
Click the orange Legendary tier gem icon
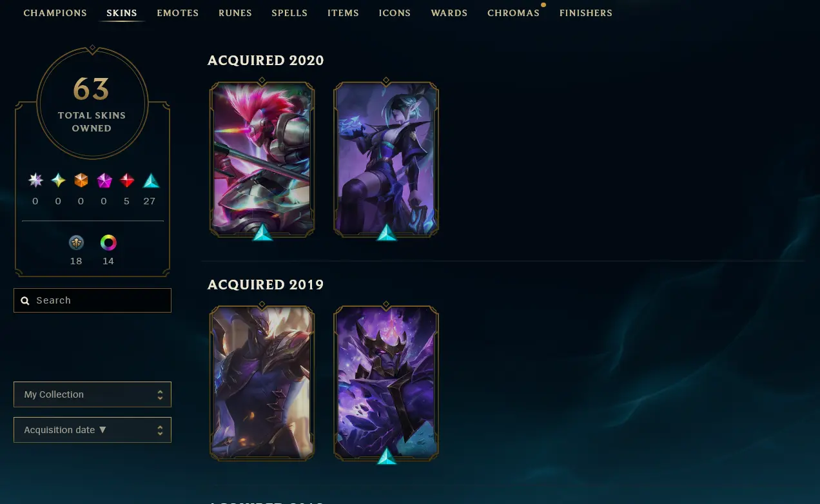click(x=81, y=180)
